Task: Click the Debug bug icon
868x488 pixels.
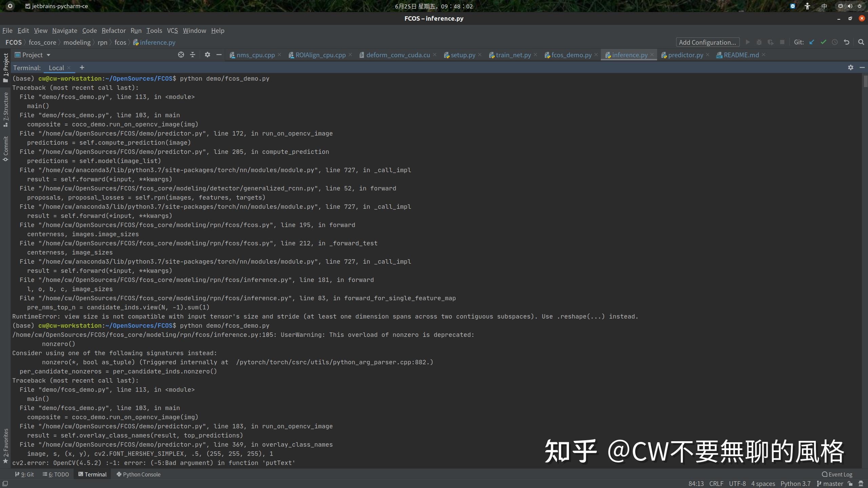Action: pos(759,42)
